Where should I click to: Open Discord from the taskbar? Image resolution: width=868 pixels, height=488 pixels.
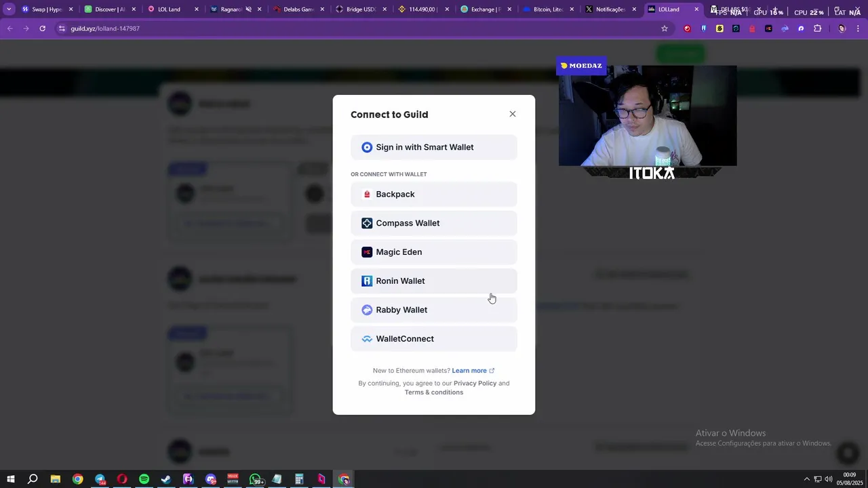click(x=211, y=479)
